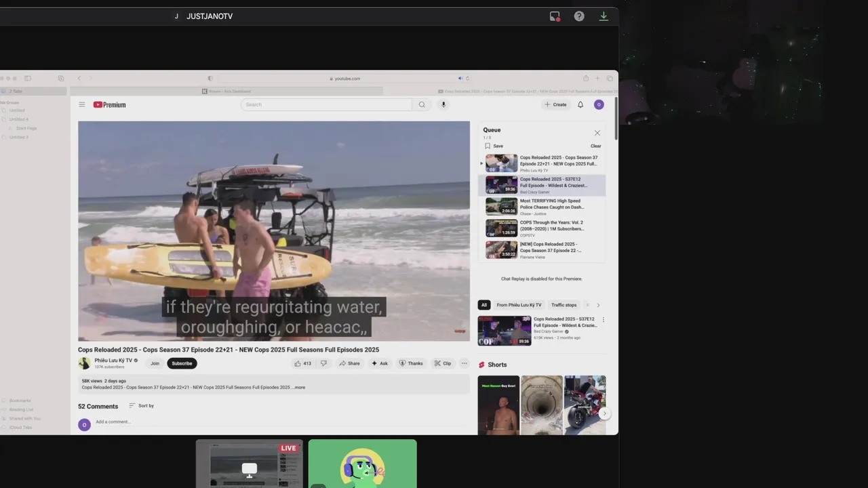Save the queue to a playlist
Viewport: 868px width, 488px height.
click(x=494, y=146)
